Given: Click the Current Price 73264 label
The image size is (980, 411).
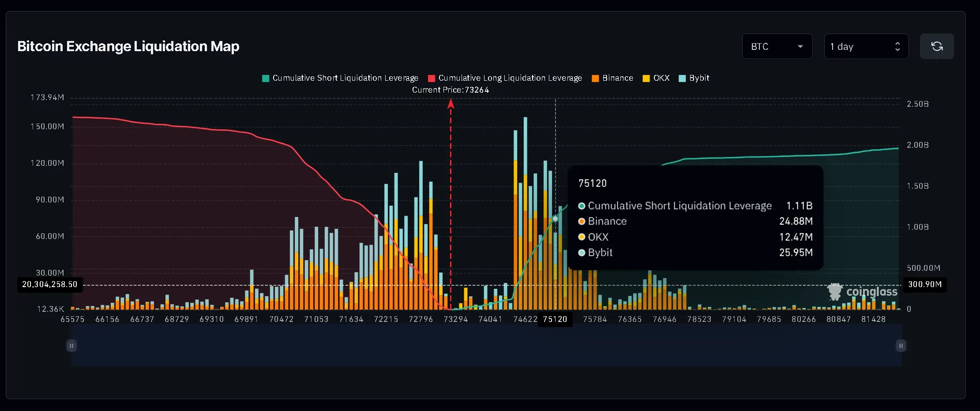Looking at the screenshot, I should pos(450,90).
